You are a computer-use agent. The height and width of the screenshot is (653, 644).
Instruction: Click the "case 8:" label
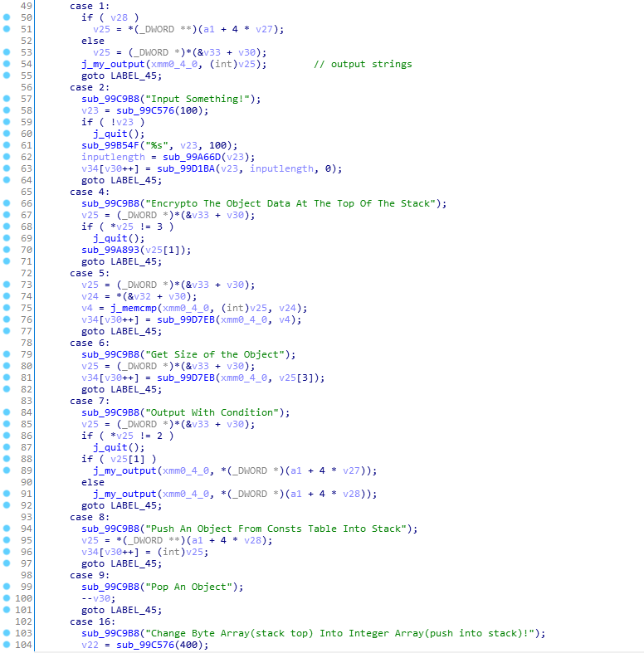coord(90,517)
